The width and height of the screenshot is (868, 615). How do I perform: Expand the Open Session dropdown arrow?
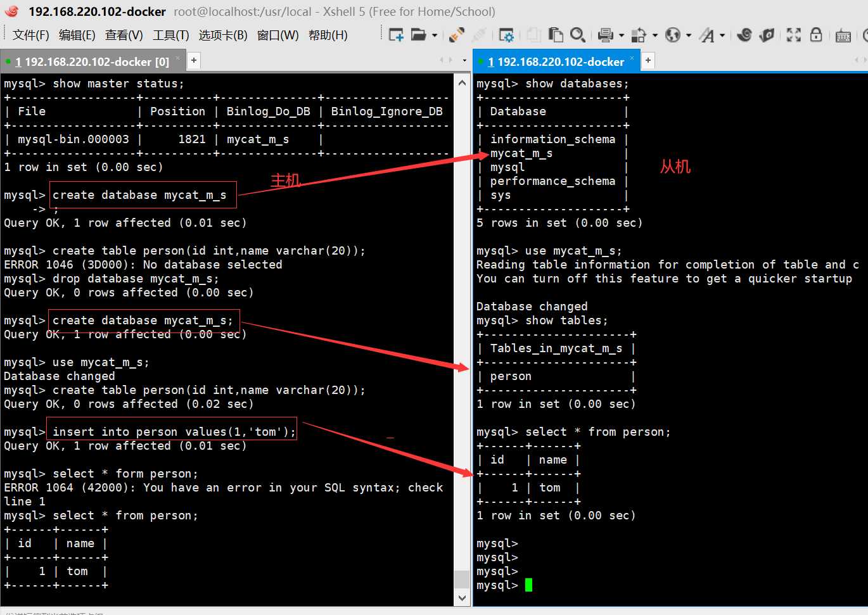pos(435,35)
